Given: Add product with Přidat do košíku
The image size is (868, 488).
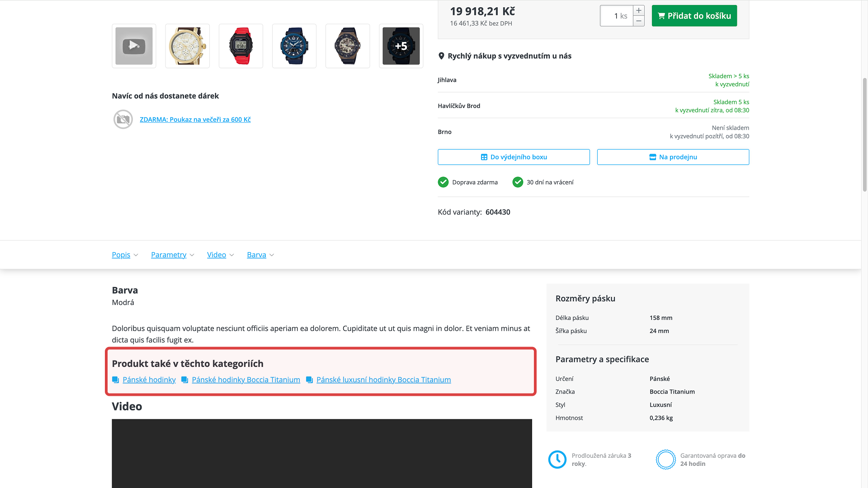Looking at the screenshot, I should (694, 16).
